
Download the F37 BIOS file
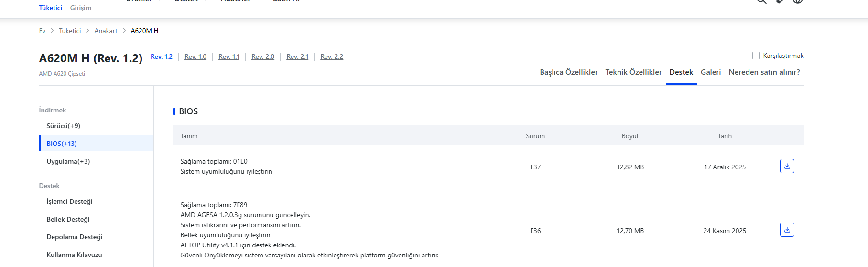coord(787,166)
